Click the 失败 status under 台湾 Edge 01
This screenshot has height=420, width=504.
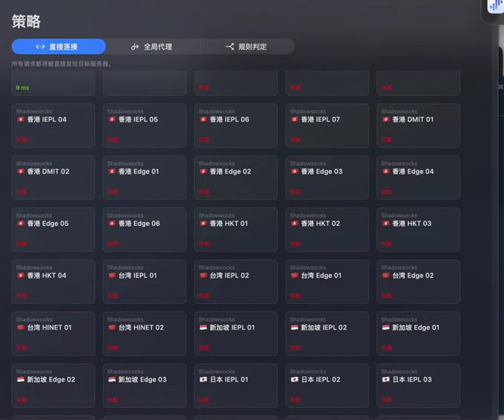(295, 296)
